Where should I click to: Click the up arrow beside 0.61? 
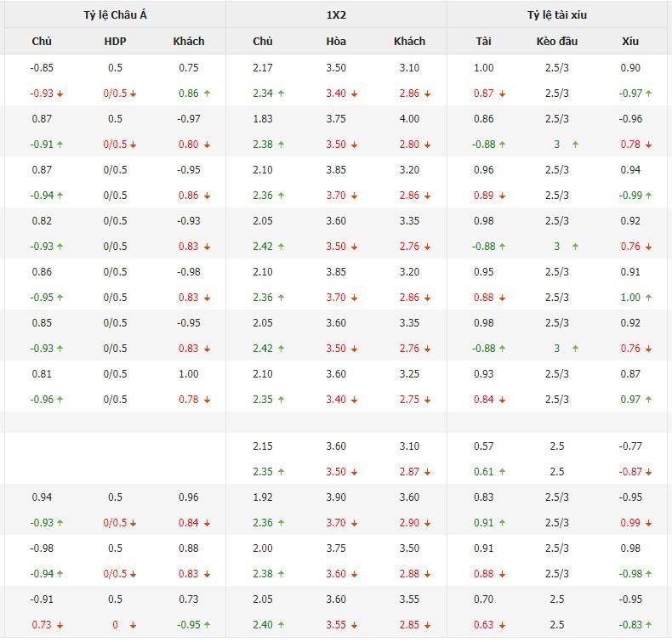tap(502, 472)
